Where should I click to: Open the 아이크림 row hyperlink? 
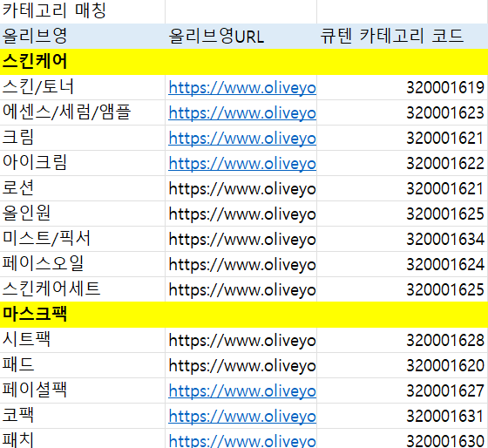click(242, 163)
